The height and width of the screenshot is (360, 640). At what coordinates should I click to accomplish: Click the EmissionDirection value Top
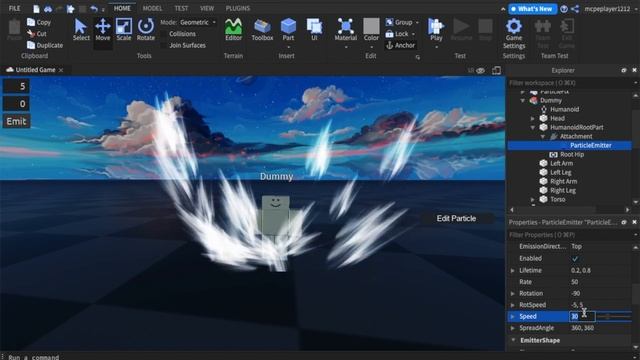pos(577,247)
